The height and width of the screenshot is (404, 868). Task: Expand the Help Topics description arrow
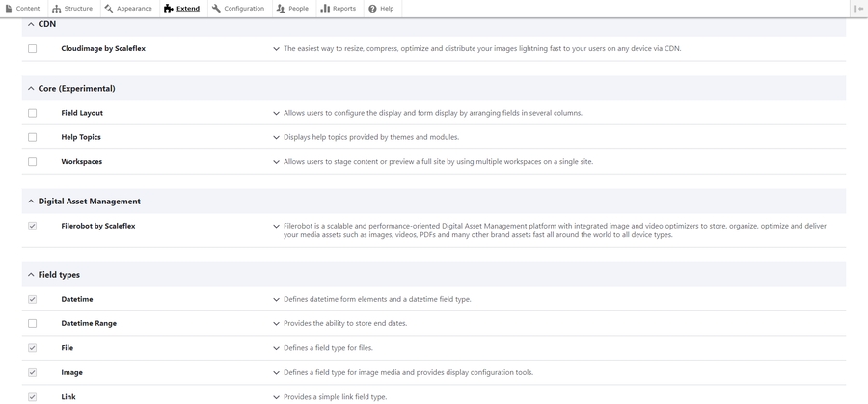tap(276, 138)
